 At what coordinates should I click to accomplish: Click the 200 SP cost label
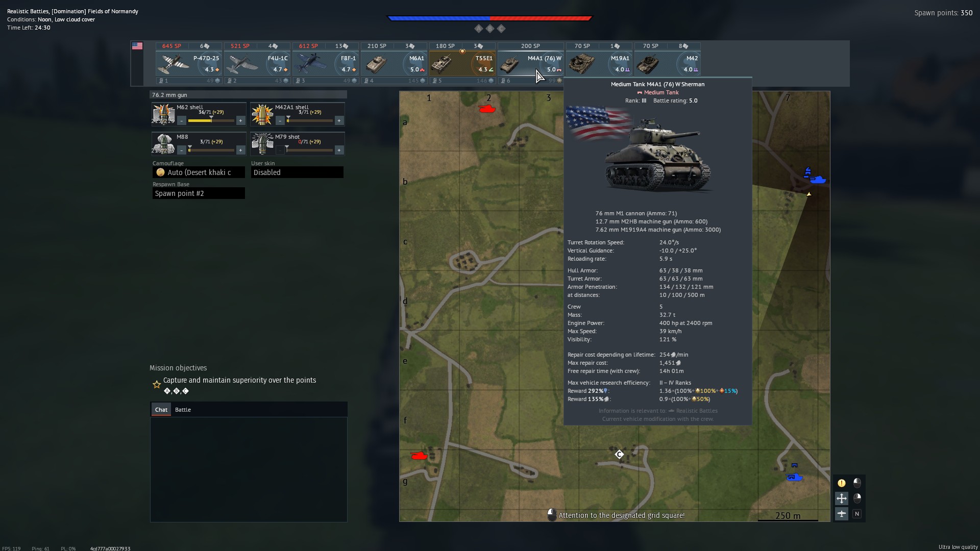tap(530, 46)
